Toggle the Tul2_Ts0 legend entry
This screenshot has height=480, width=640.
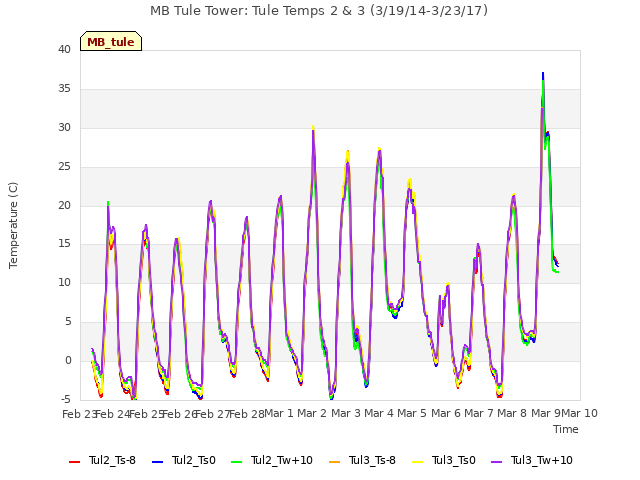pos(184,461)
